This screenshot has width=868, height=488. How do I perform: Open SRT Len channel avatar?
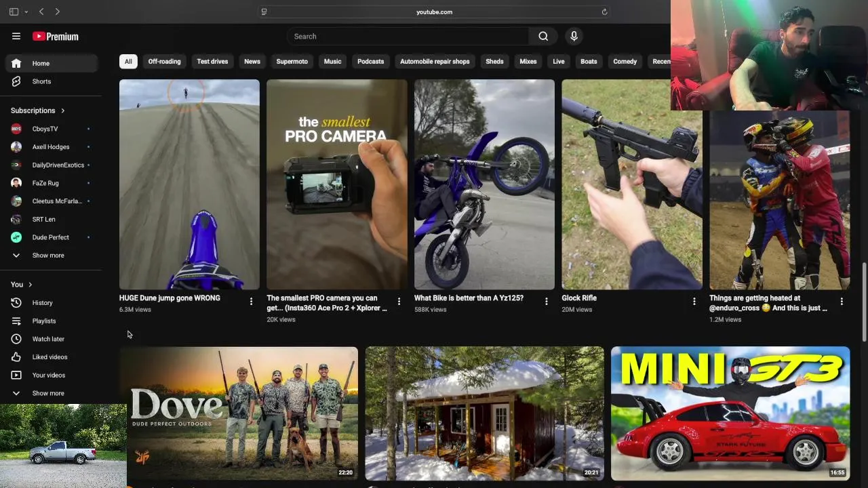click(x=16, y=219)
